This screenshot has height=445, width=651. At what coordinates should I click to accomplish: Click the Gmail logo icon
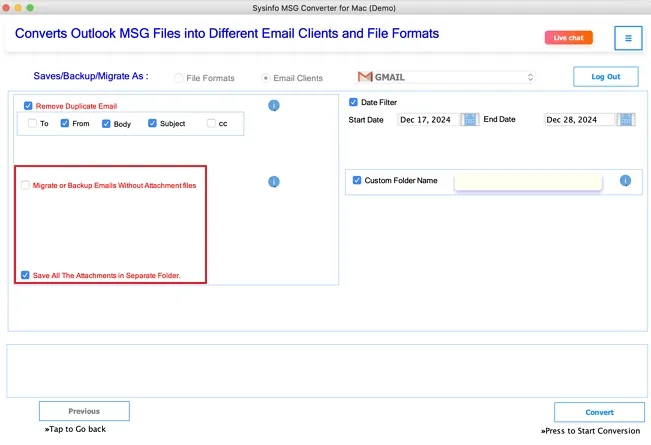coord(365,77)
